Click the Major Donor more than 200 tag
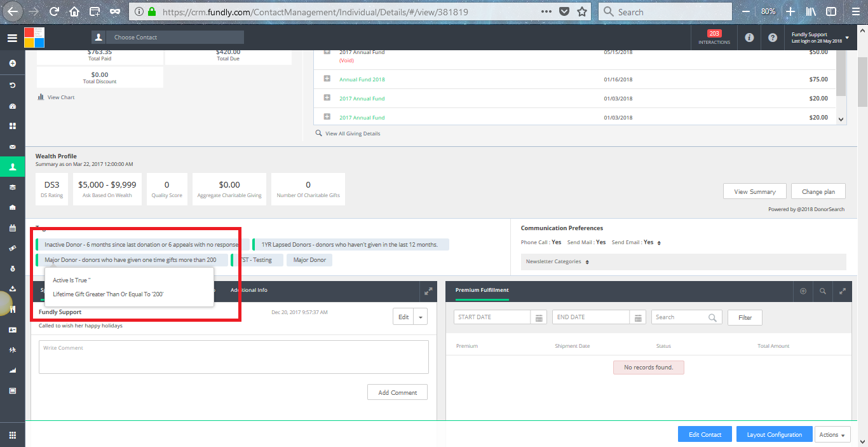This screenshot has width=868, height=447. (x=132, y=260)
